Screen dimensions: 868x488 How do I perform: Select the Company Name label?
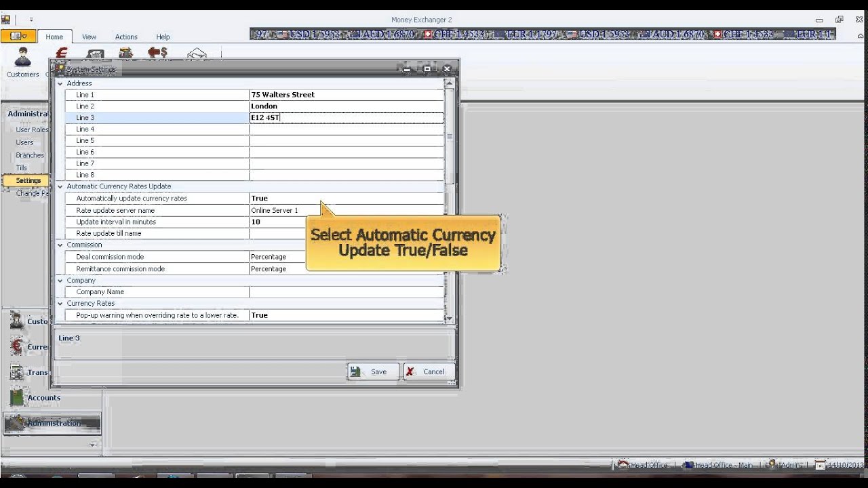pyautogui.click(x=100, y=292)
